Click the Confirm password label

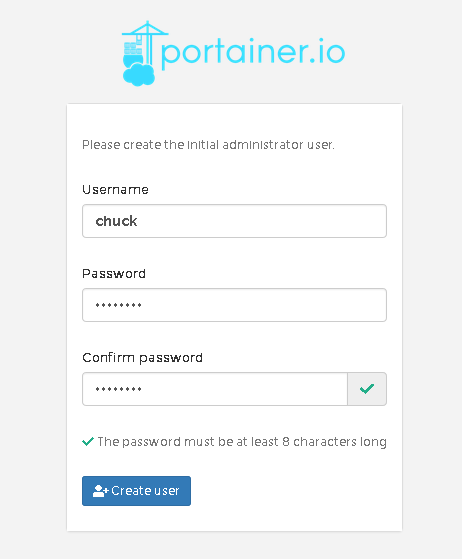tap(142, 358)
